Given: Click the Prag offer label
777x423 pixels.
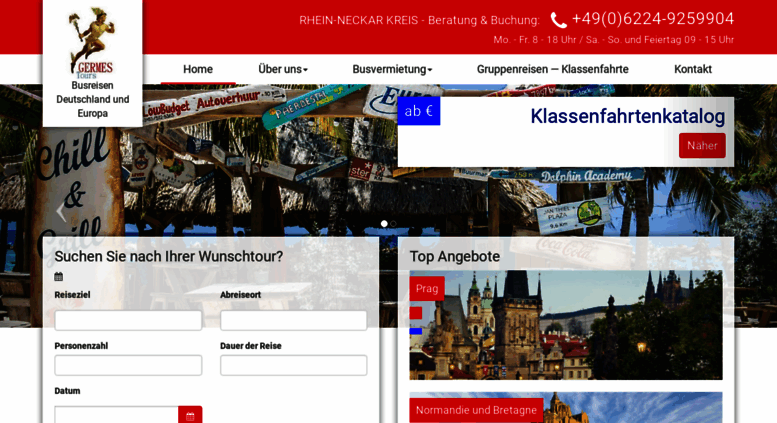Looking at the screenshot, I should [x=427, y=288].
